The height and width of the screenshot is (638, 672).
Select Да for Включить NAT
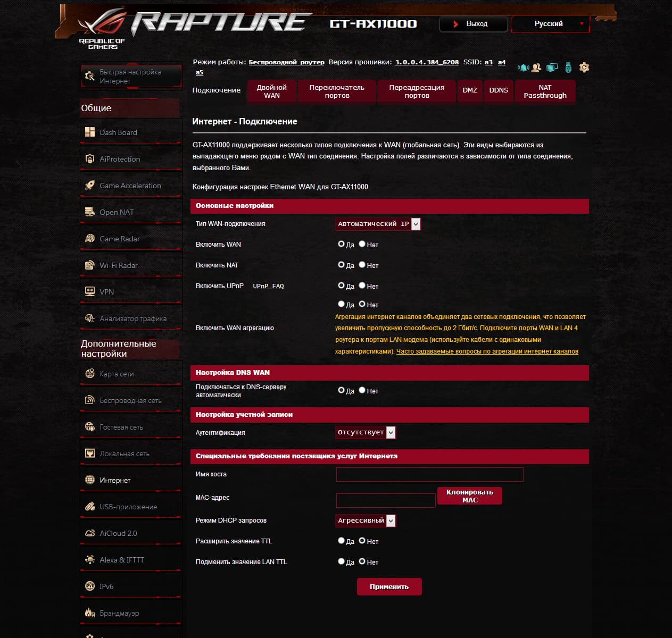point(342,265)
